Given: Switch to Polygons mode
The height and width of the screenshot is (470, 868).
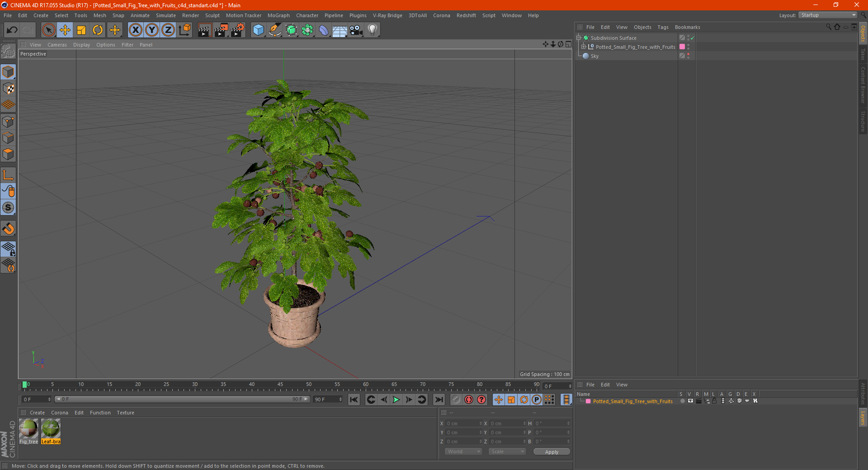Looking at the screenshot, I should [8, 154].
